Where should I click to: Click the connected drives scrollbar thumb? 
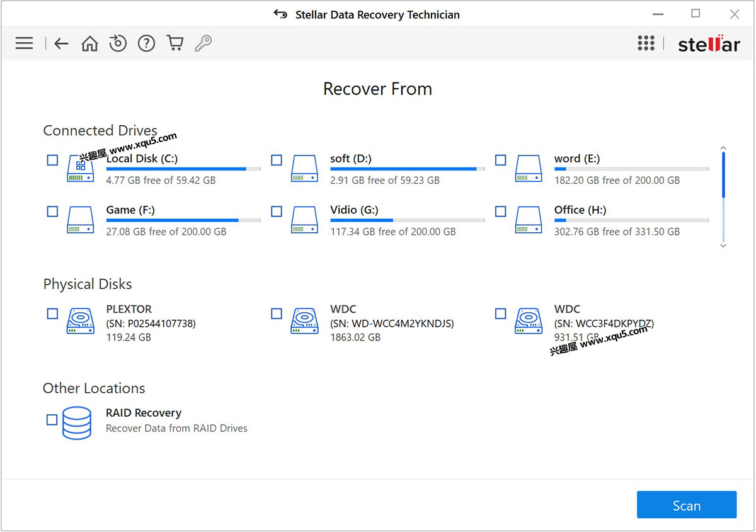coord(723,176)
